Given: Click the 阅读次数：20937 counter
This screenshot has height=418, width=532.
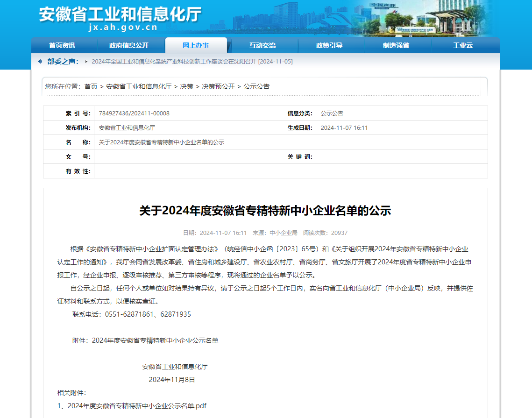Looking at the screenshot, I should pos(325,233).
